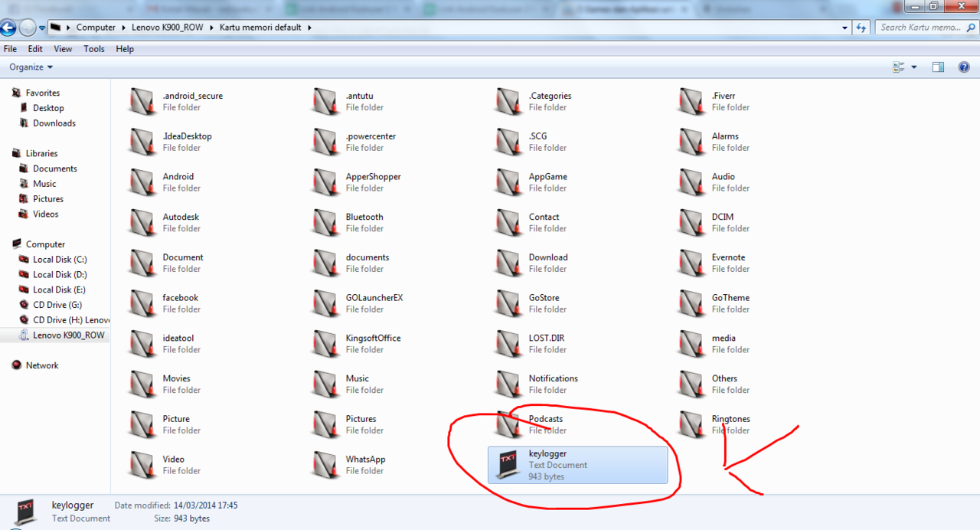Click Date modified value 14/03/2014 17:45
The width and height of the screenshot is (980, 530).
point(205,505)
